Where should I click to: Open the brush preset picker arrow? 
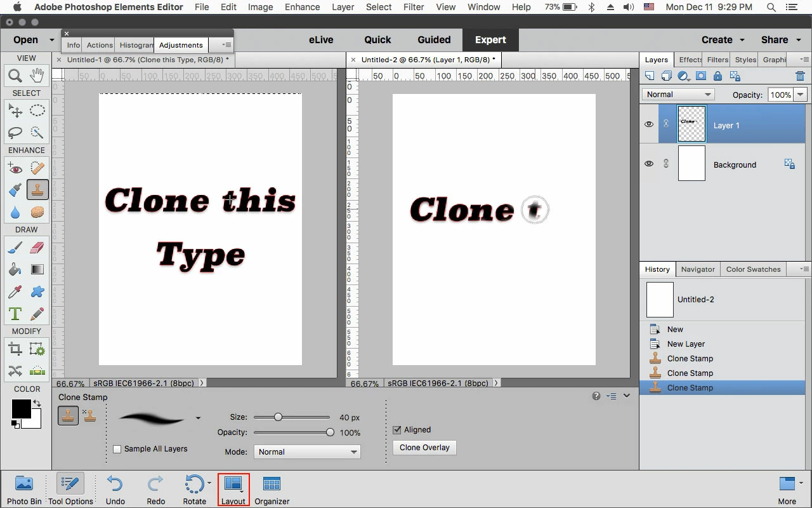[199, 418]
